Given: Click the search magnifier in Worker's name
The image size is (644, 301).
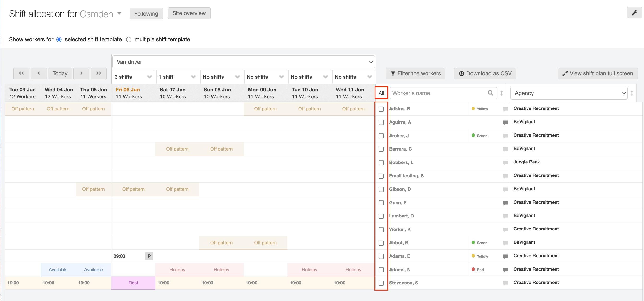Looking at the screenshot, I should [x=490, y=93].
